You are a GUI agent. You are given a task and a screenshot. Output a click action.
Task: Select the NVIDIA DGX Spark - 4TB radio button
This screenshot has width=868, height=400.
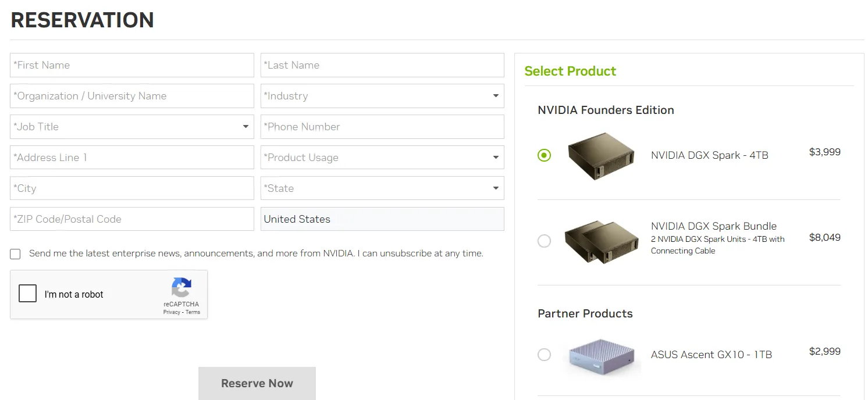pos(544,155)
